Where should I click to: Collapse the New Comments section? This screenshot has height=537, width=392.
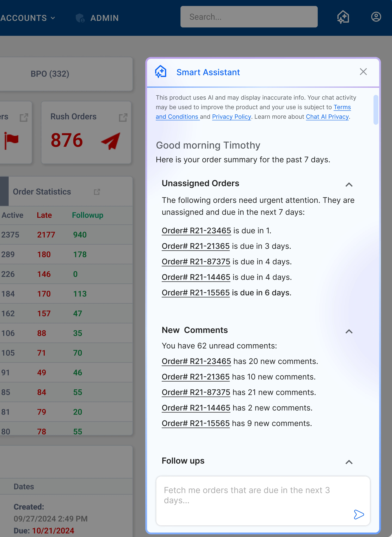pos(349,331)
